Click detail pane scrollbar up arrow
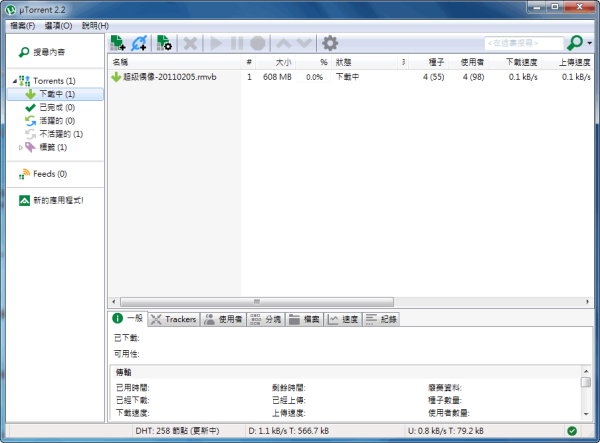 tap(586, 371)
